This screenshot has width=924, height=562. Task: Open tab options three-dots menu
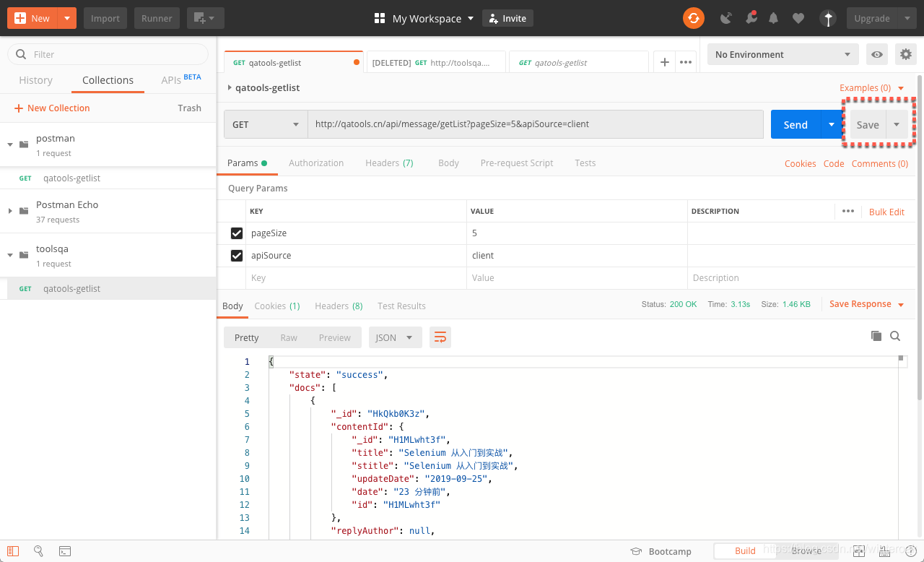click(686, 62)
